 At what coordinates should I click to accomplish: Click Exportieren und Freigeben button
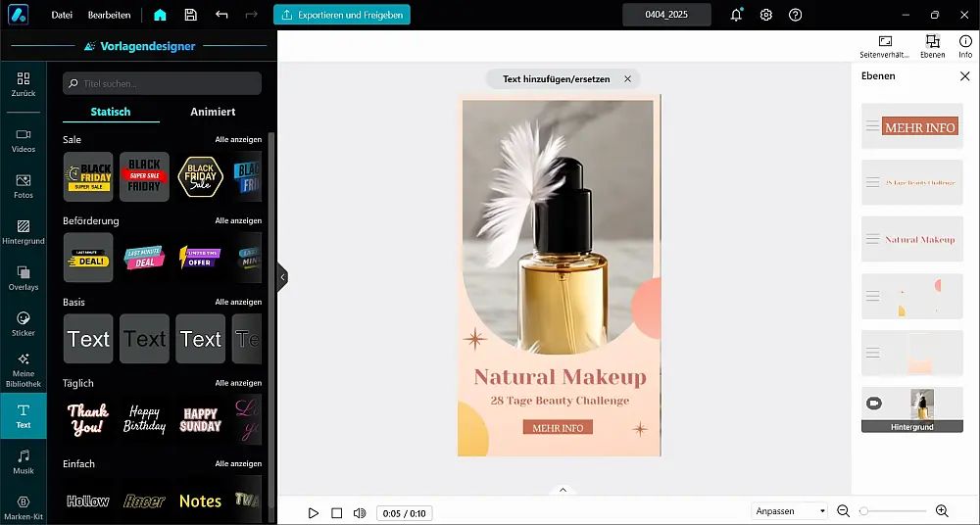342,15
